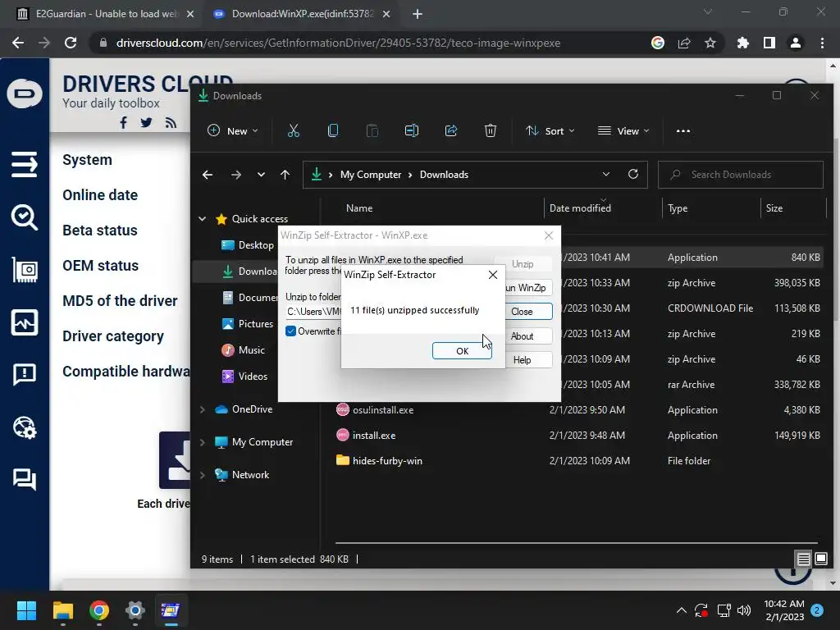This screenshot has width=840, height=630.
Task: Refresh the Downloads folder
Action: (x=633, y=174)
